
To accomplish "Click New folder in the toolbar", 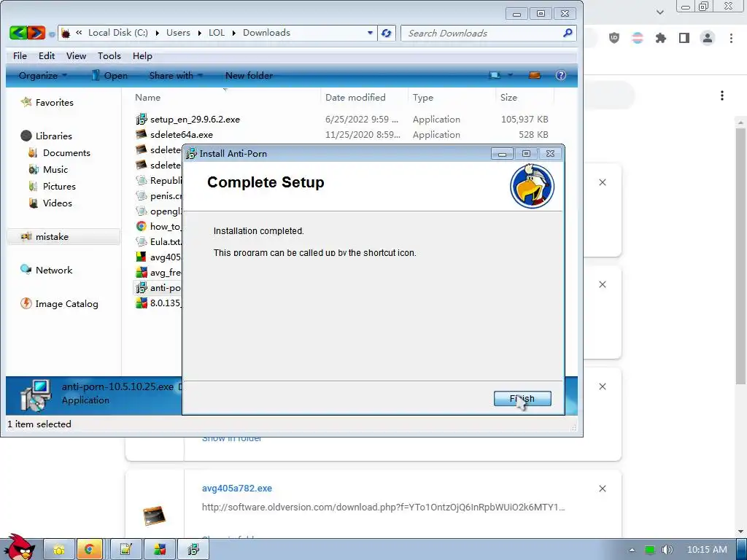I will pyautogui.click(x=249, y=75).
